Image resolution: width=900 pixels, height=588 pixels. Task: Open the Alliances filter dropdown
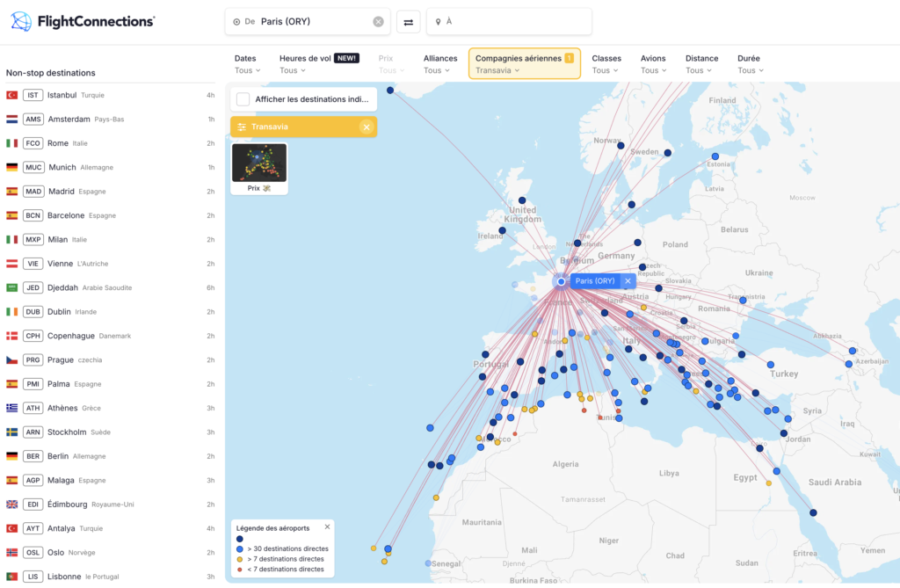440,64
